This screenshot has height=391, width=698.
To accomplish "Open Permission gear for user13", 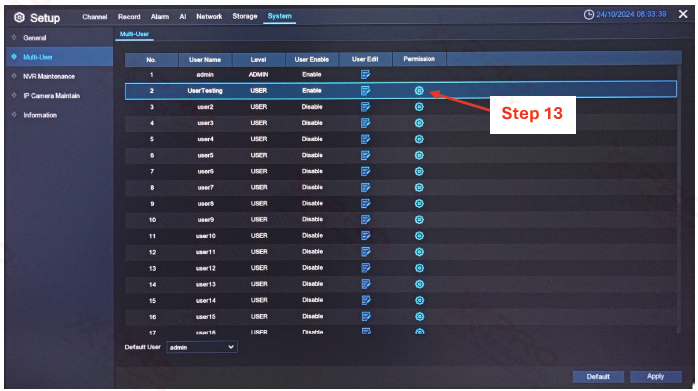I will (419, 284).
